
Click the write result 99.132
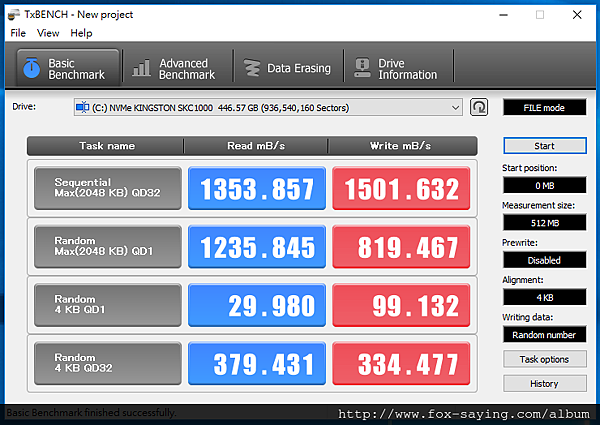(401, 305)
